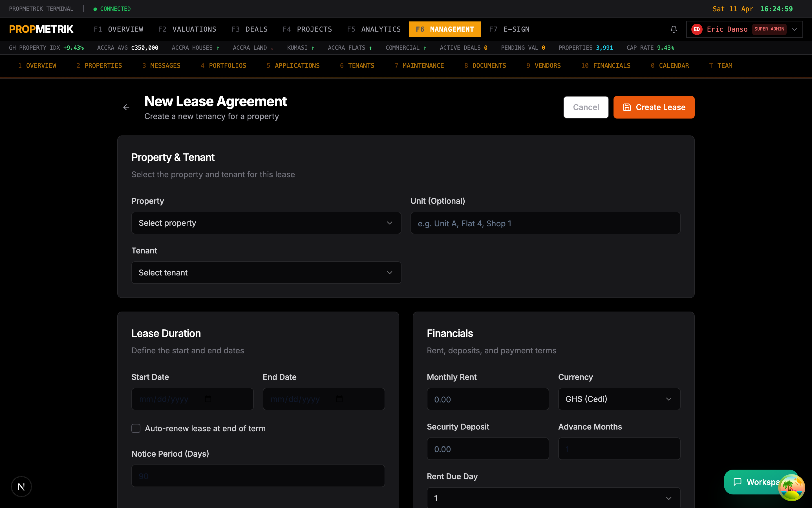The height and width of the screenshot is (508, 812).
Task: Click the back arrow icon
Action: coord(126,107)
